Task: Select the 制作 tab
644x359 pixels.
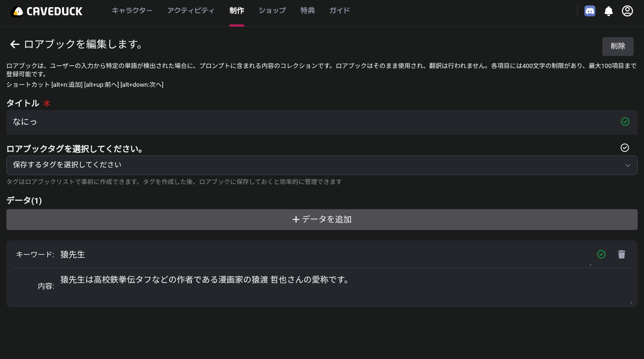Action: [236, 11]
